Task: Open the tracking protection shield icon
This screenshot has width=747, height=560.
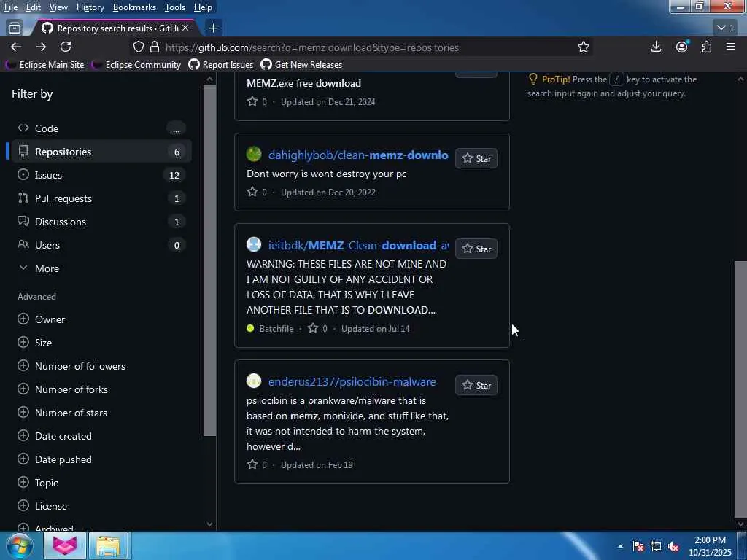Action: (x=138, y=47)
